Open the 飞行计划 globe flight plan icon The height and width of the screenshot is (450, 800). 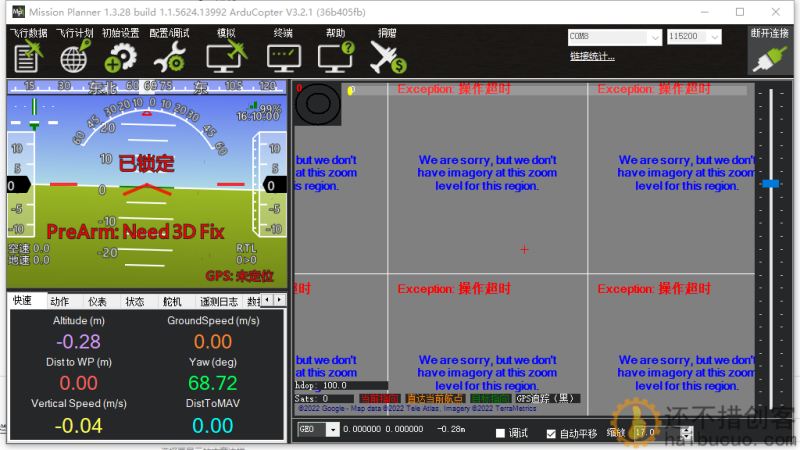[75, 56]
